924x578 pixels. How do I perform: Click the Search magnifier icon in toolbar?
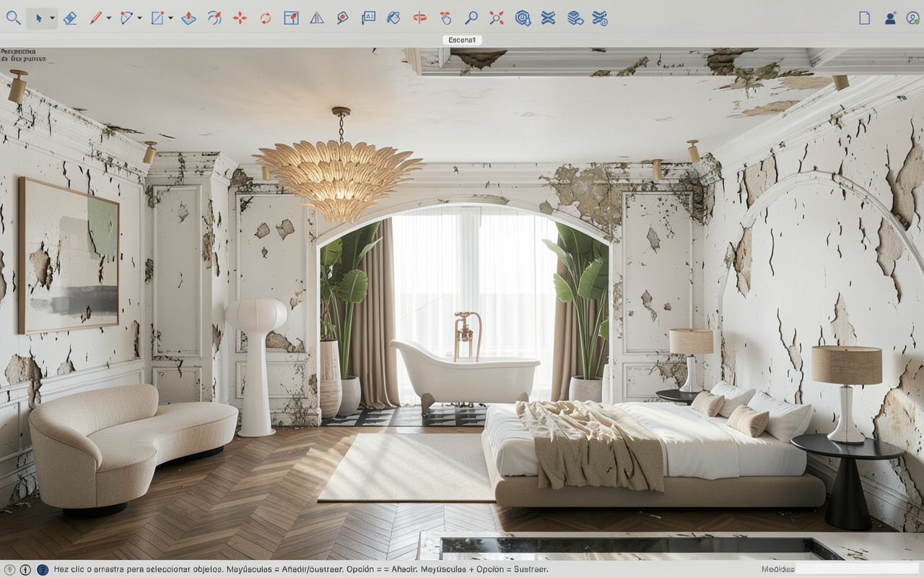[x=13, y=18]
